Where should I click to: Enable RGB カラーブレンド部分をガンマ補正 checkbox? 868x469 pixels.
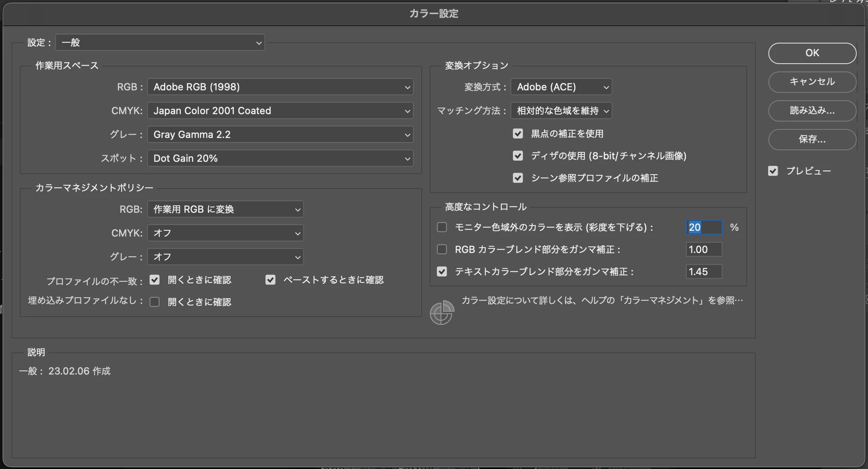[x=442, y=249]
